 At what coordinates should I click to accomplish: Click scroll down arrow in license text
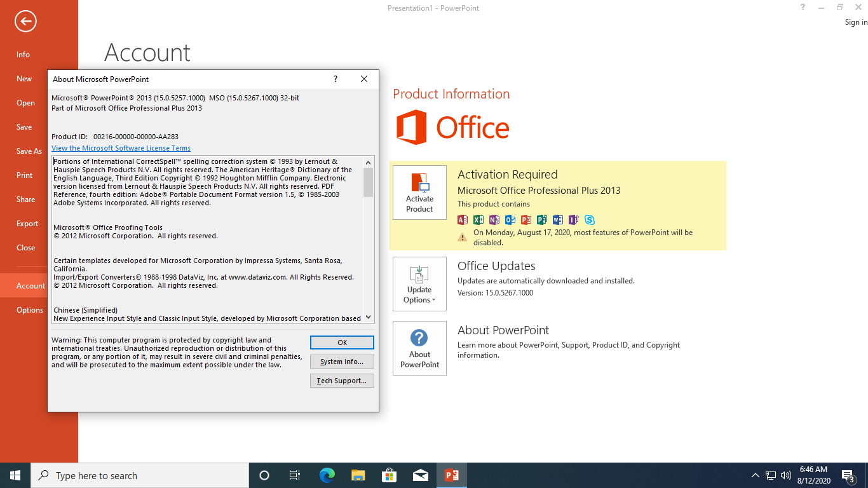(x=369, y=318)
